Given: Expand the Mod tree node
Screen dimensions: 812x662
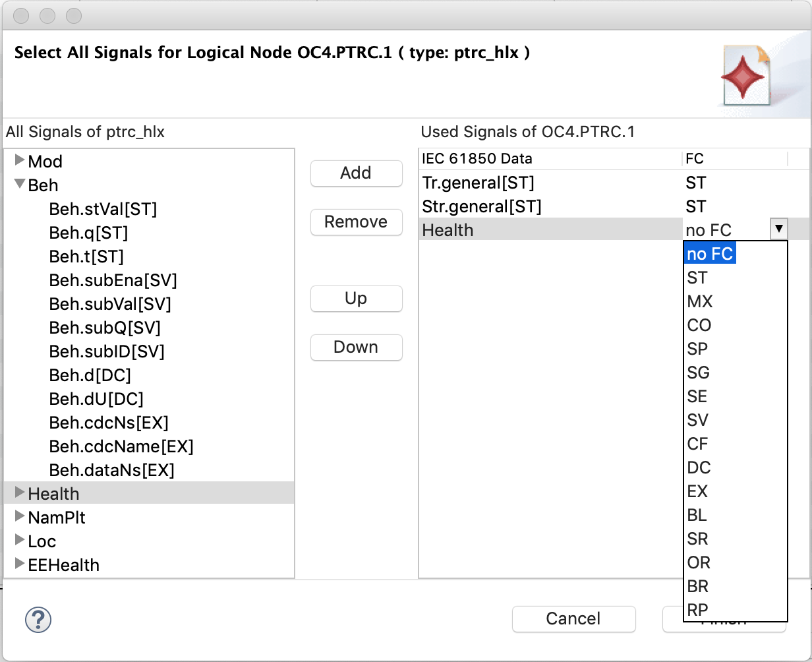Looking at the screenshot, I should pos(20,160).
